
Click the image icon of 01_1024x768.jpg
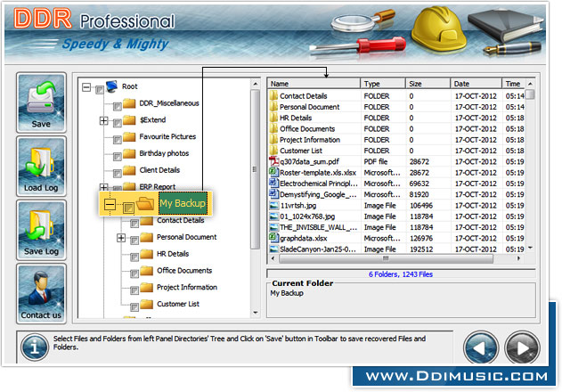[273, 216]
